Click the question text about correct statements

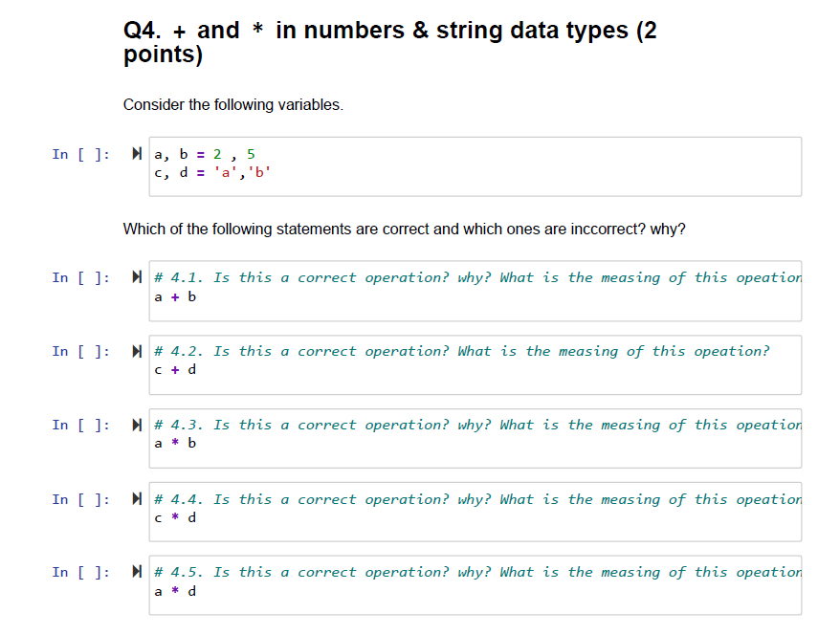(x=402, y=229)
